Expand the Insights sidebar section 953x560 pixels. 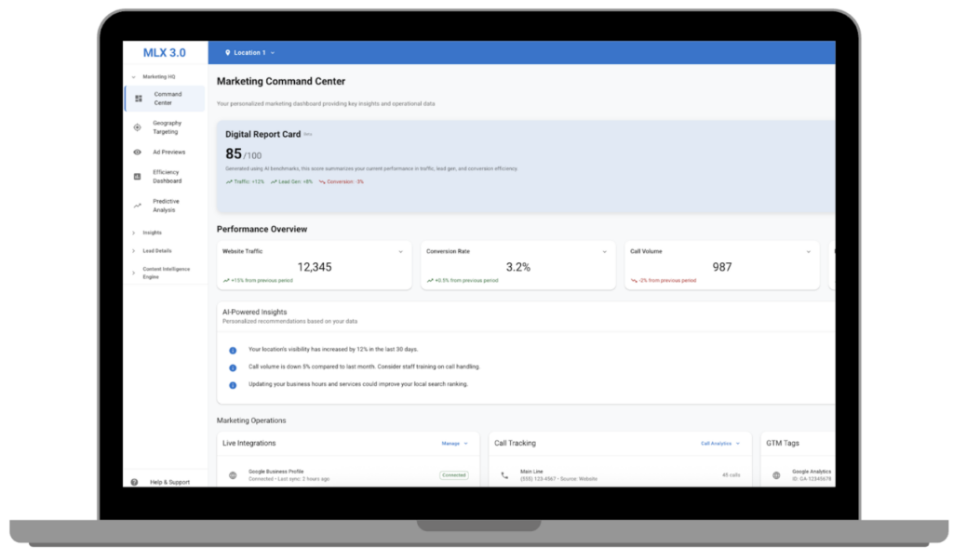133,233
